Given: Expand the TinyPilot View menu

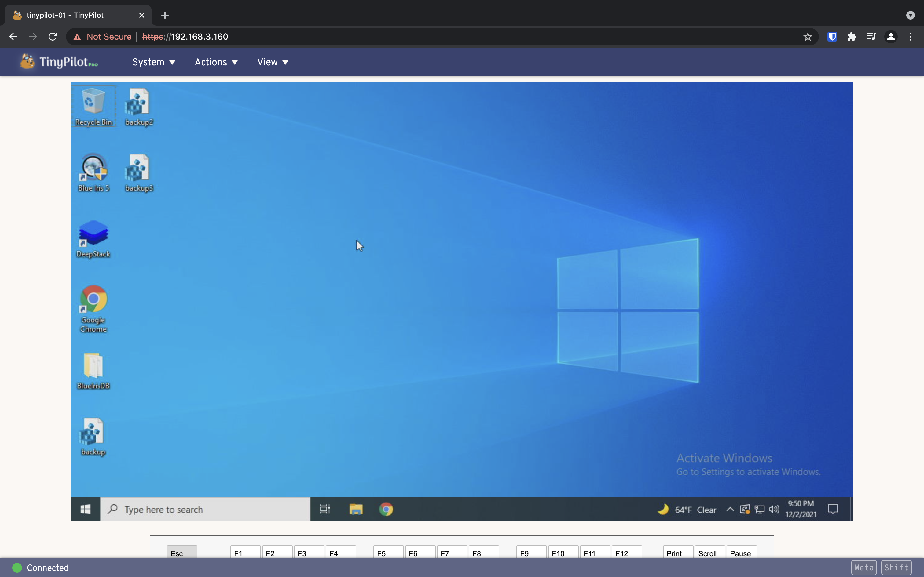Looking at the screenshot, I should click(272, 62).
